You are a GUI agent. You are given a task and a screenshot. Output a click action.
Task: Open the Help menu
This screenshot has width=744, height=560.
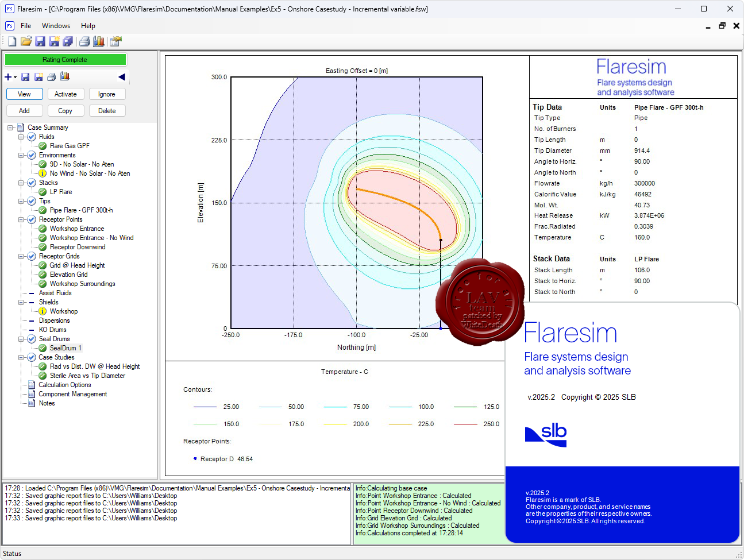tap(88, 26)
